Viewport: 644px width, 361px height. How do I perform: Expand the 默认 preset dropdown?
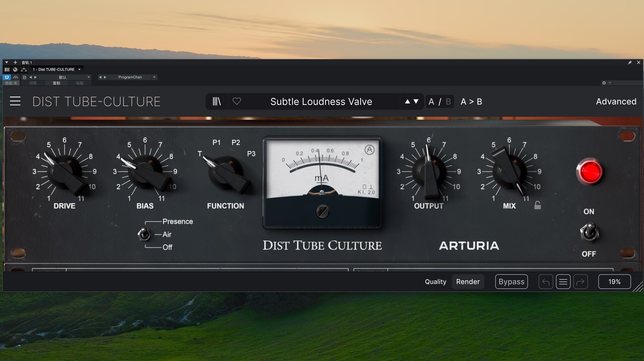coord(65,77)
